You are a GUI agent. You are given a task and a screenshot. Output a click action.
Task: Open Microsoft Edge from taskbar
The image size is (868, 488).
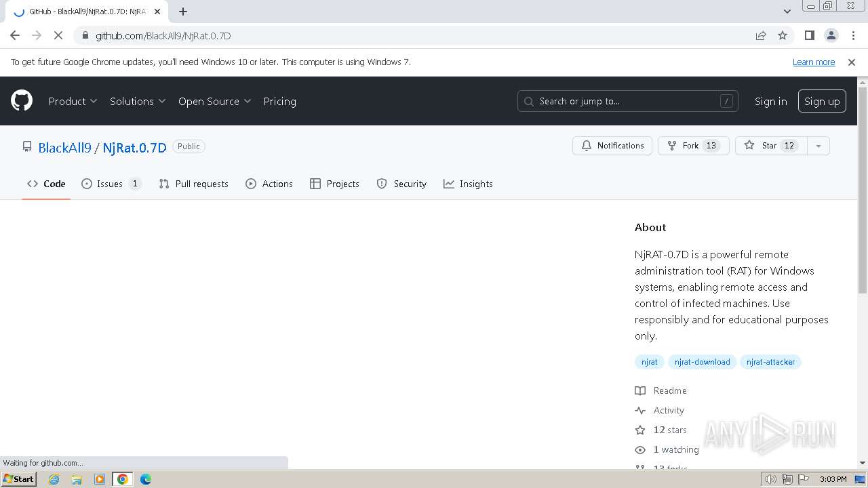click(146, 479)
